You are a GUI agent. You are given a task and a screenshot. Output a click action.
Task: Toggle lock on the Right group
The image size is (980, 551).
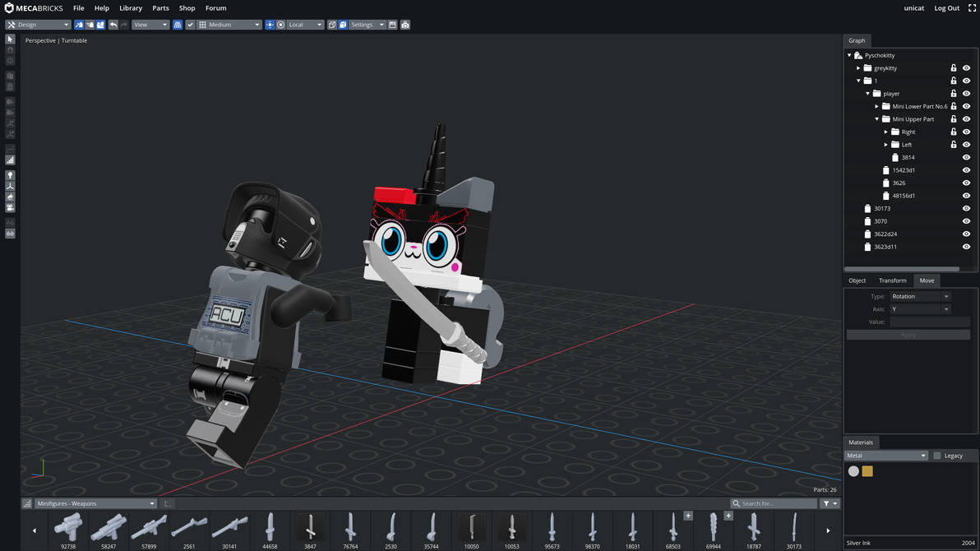954,132
